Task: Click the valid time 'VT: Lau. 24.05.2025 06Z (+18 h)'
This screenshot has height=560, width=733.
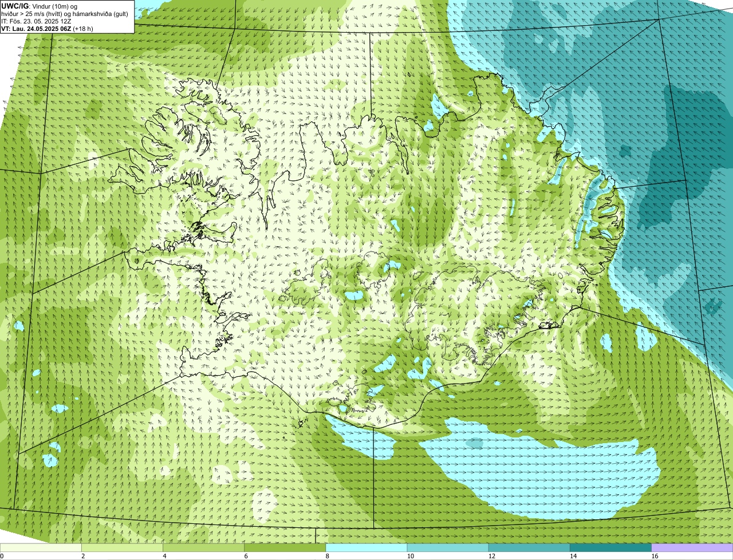Action: (47, 28)
